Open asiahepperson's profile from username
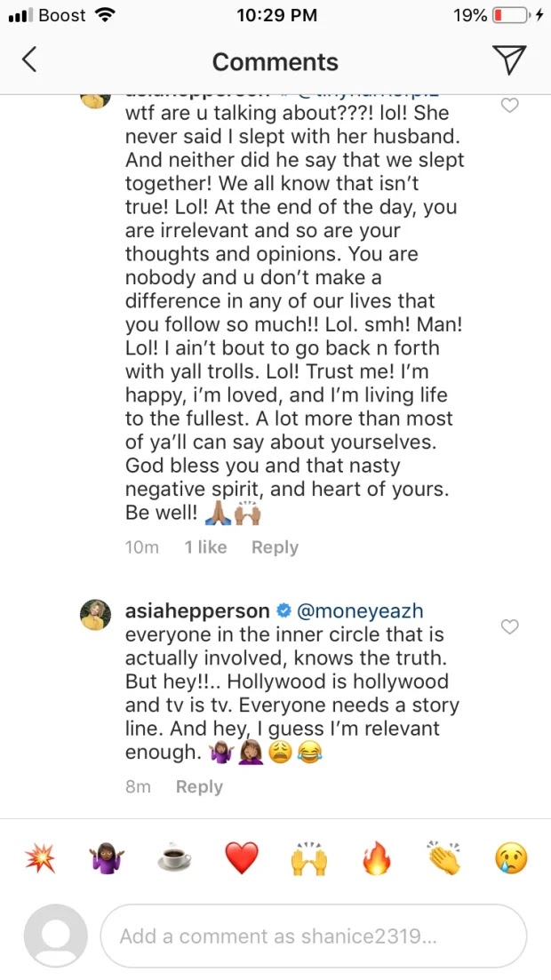This screenshot has height=980, width=551. (x=196, y=611)
